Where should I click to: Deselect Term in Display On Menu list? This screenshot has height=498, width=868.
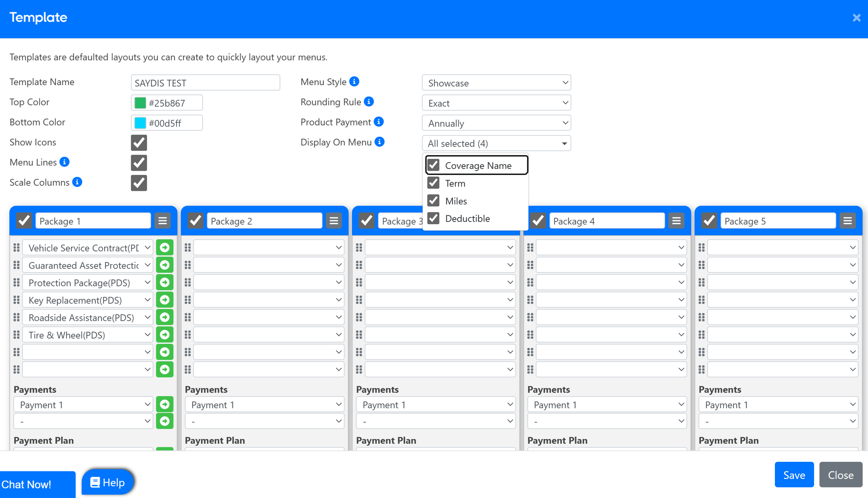pyautogui.click(x=433, y=183)
